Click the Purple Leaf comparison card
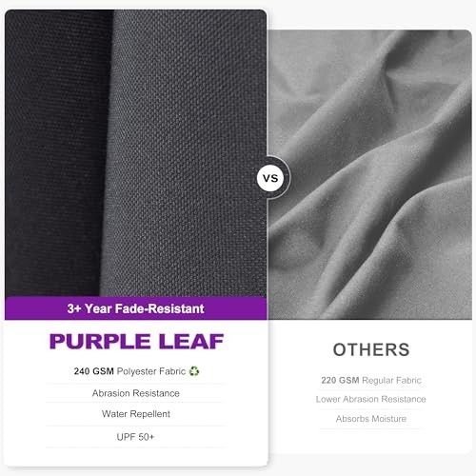Screen dimensions: 476x476 pos(136,238)
